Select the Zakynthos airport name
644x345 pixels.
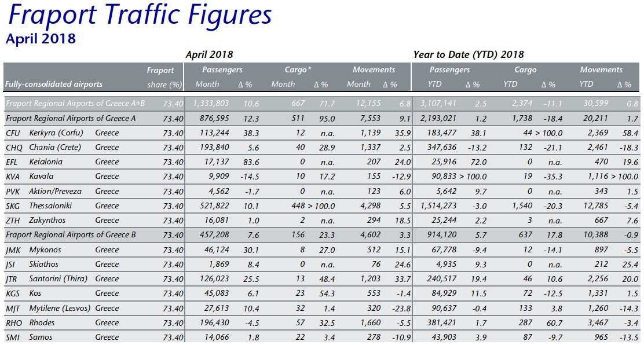click(49, 221)
